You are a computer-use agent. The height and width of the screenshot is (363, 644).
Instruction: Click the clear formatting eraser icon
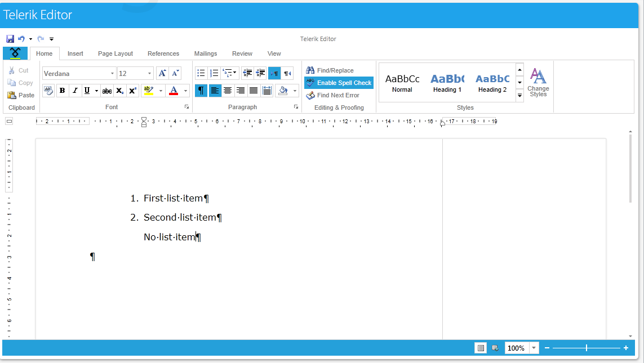[48, 91]
